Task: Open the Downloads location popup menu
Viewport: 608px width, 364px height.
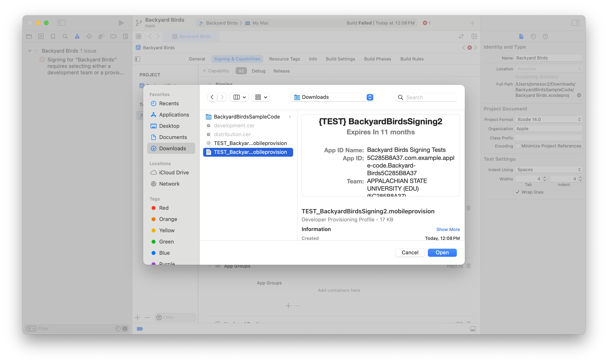Action: [332, 97]
